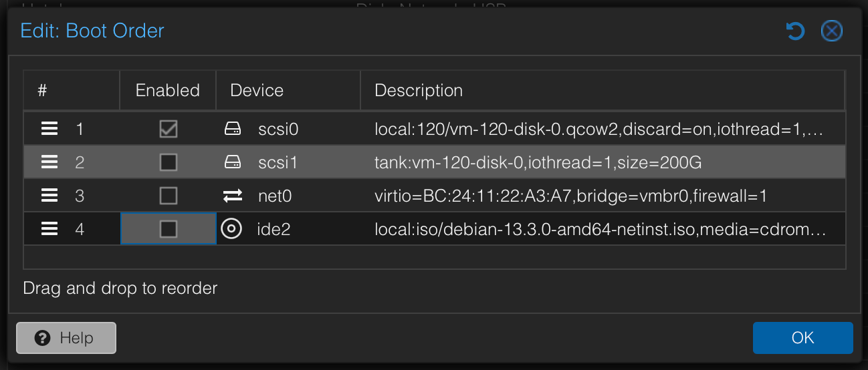
Task: Click the reset arrow icon in dialog header
Action: coord(794,31)
